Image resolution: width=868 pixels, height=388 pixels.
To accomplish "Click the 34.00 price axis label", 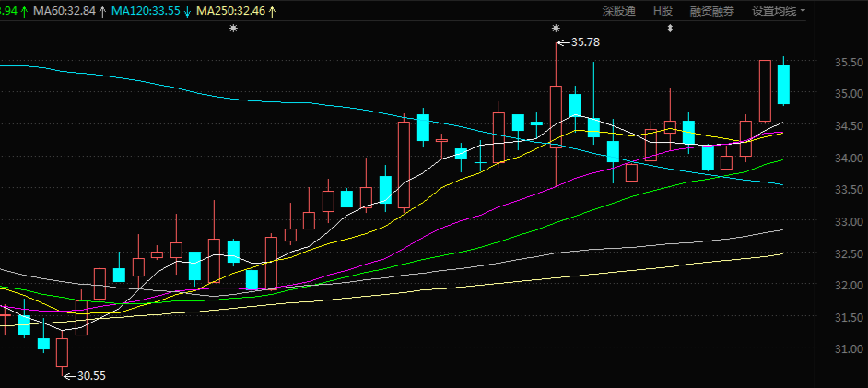I will 849,159.
